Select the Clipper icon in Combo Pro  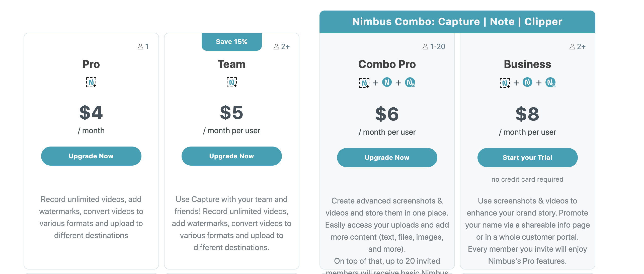411,83
